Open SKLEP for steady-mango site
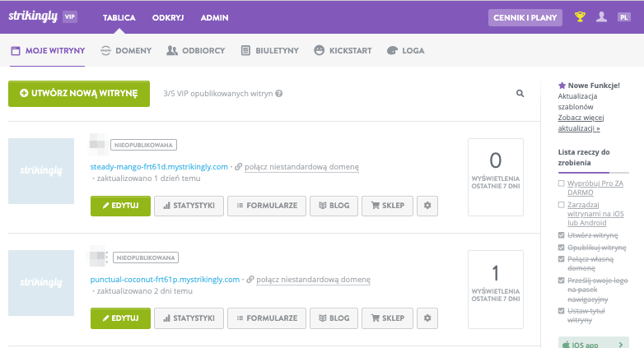This screenshot has height=348, width=644. click(387, 206)
